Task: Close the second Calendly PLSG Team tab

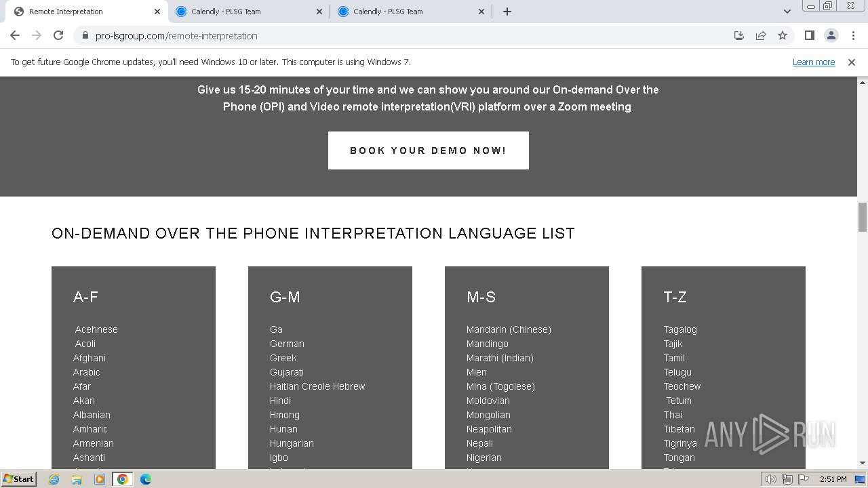Action: pos(481,12)
